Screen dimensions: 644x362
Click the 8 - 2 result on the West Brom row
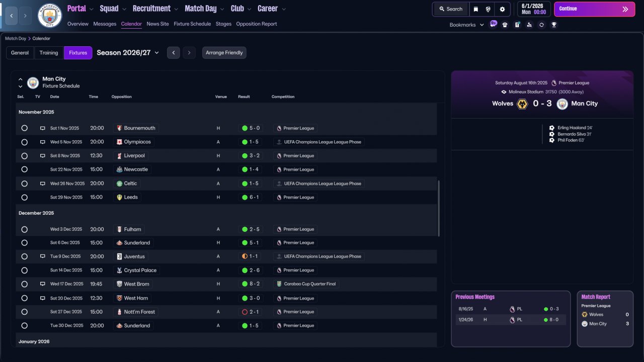[251, 284]
